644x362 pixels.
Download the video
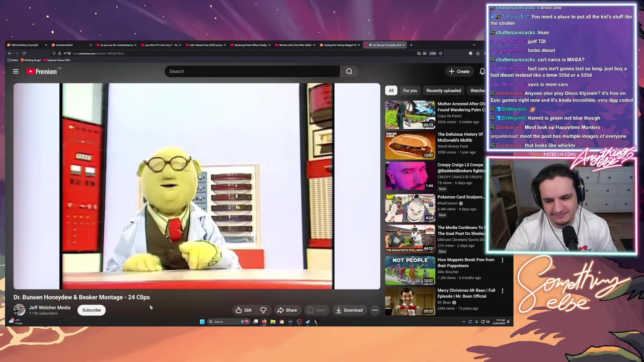(349, 310)
